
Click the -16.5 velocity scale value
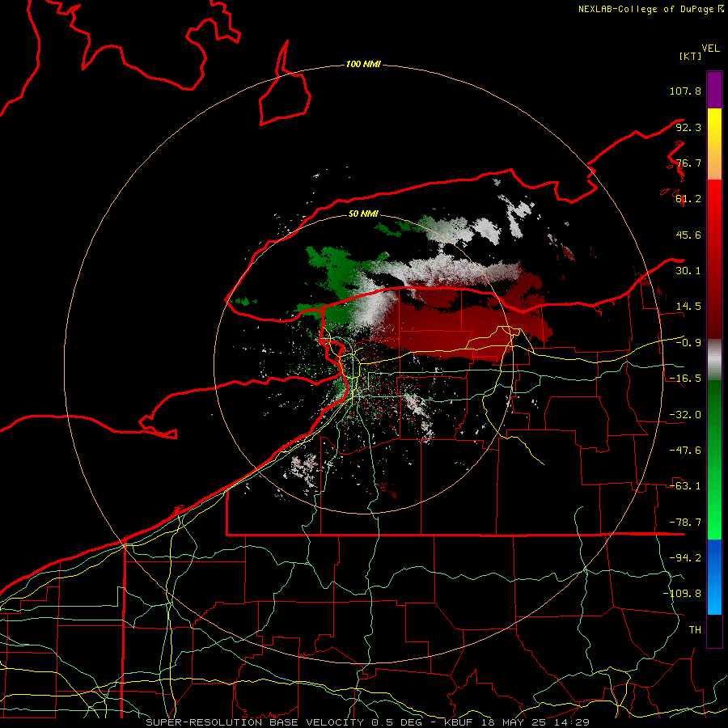(685, 379)
